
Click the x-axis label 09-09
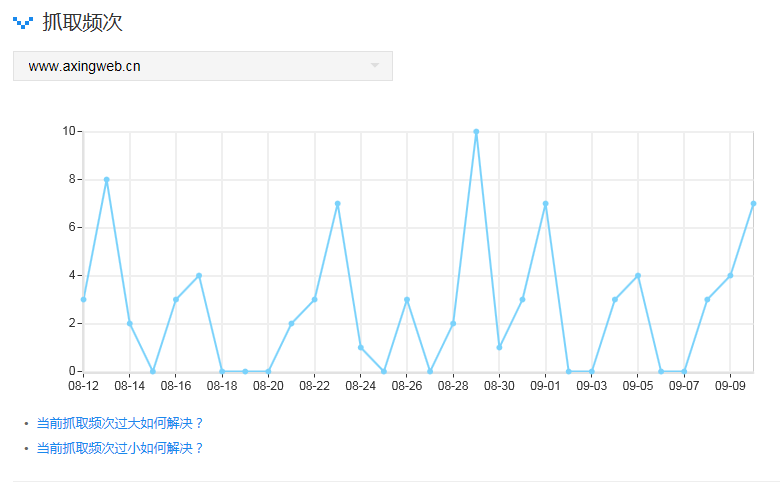coord(730,386)
